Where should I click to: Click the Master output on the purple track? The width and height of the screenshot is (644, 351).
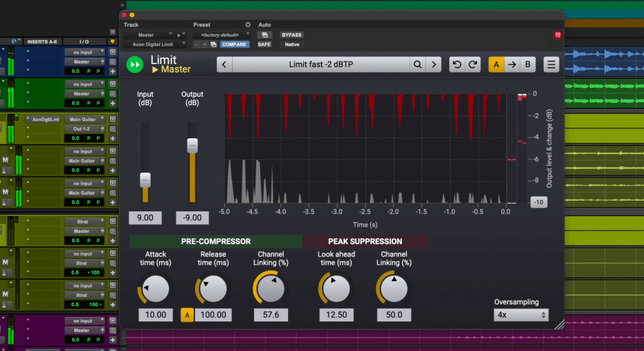tap(85, 330)
